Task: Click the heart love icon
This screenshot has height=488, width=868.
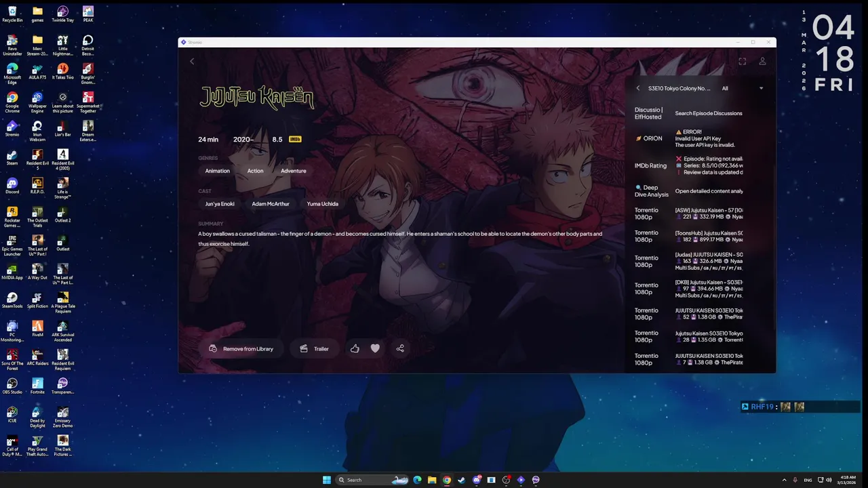Action: point(375,348)
